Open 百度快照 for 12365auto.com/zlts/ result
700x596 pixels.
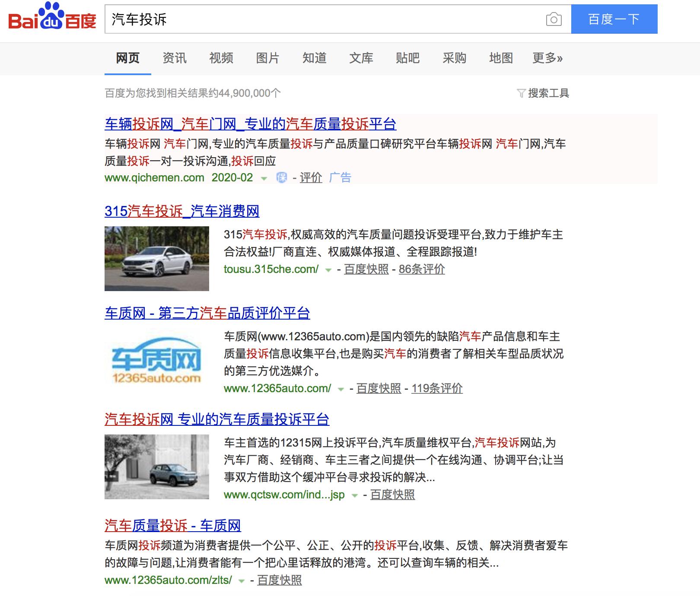point(280,580)
